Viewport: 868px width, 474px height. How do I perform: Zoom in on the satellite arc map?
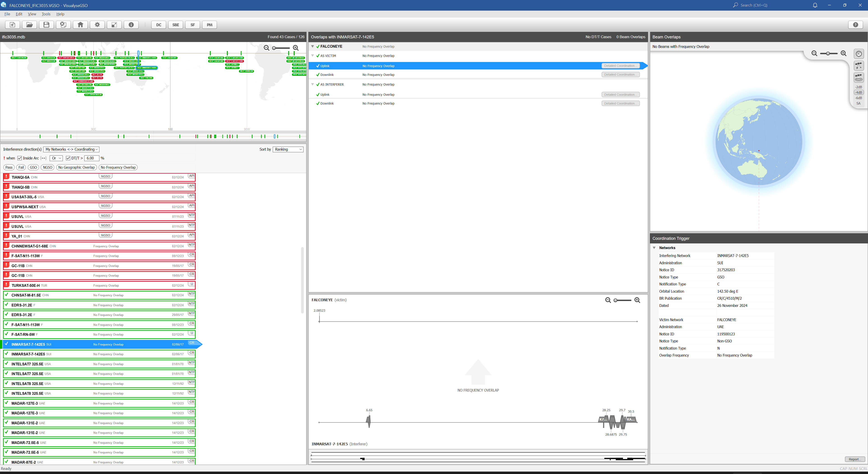(x=296, y=48)
